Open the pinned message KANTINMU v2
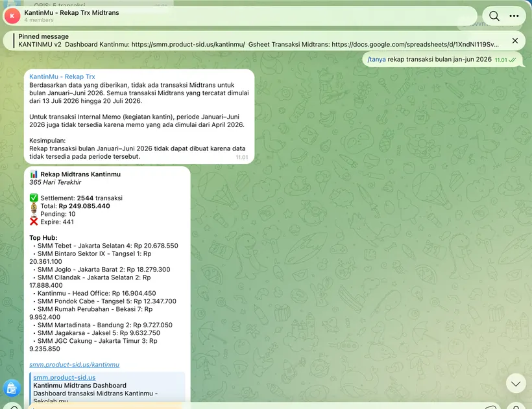532x409 pixels. click(x=258, y=41)
